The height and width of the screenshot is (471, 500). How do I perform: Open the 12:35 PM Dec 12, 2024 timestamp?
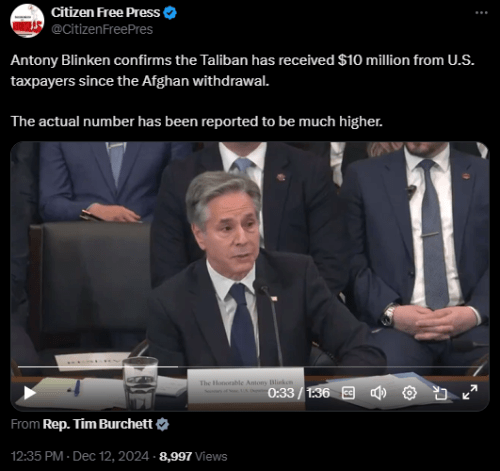coord(80,456)
